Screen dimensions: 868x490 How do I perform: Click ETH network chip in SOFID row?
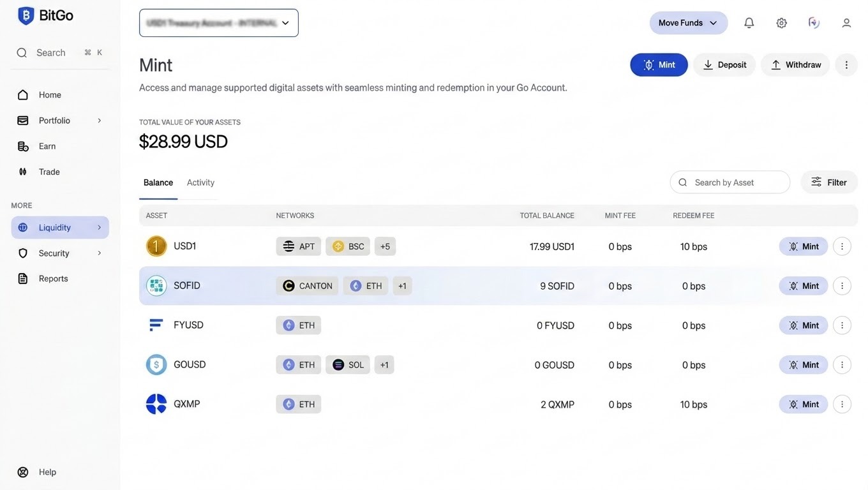pyautogui.click(x=366, y=286)
